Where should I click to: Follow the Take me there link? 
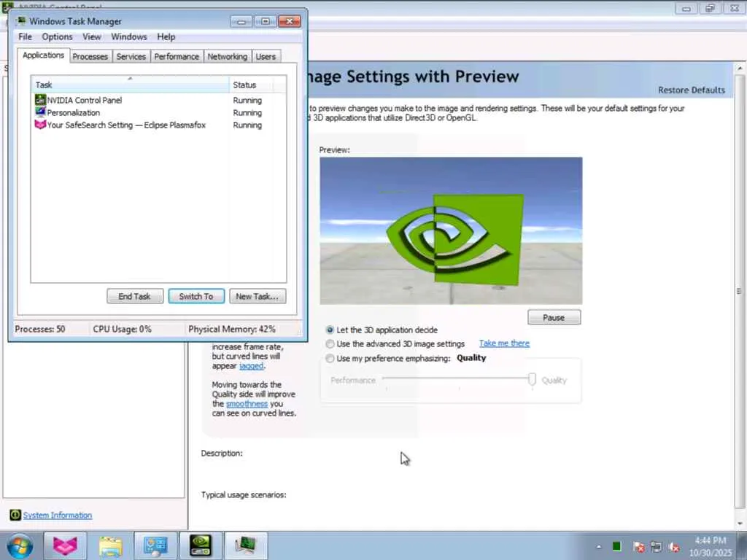504,343
